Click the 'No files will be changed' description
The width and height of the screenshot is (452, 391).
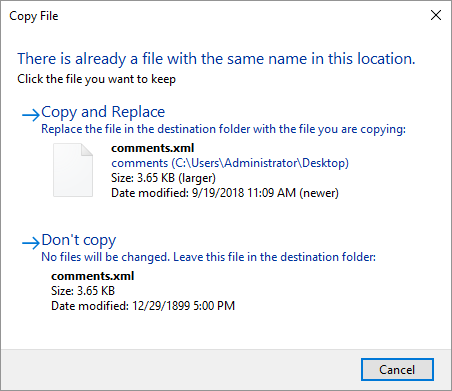(208, 257)
